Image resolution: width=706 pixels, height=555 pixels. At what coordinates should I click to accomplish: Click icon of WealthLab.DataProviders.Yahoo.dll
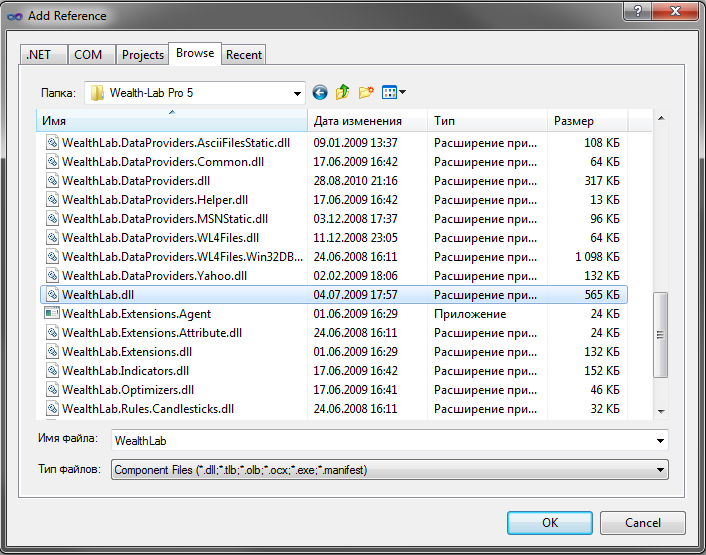click(52, 275)
